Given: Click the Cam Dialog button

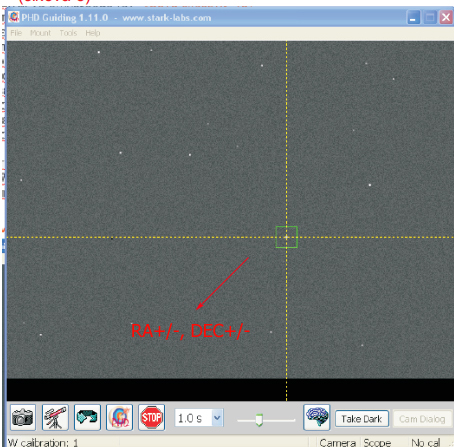Looking at the screenshot, I should [422, 419].
